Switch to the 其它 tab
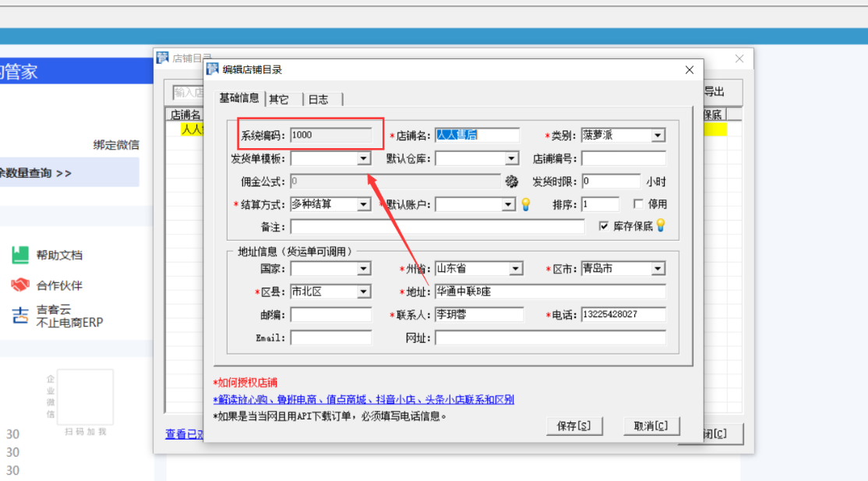 [x=279, y=99]
